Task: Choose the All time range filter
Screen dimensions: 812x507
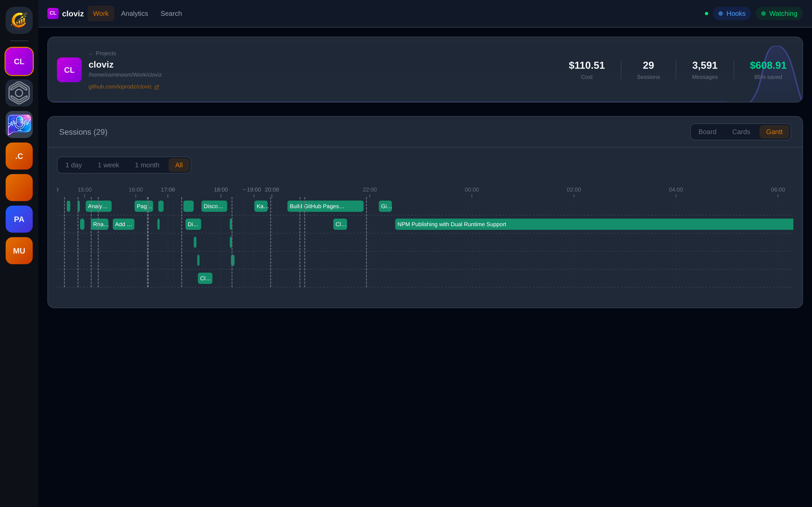Action: 179,165
